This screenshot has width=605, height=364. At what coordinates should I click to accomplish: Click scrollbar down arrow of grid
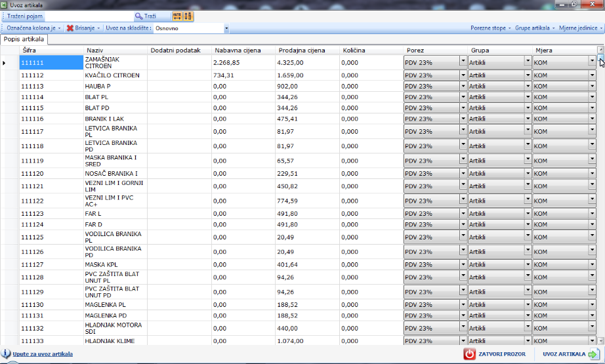(x=600, y=341)
